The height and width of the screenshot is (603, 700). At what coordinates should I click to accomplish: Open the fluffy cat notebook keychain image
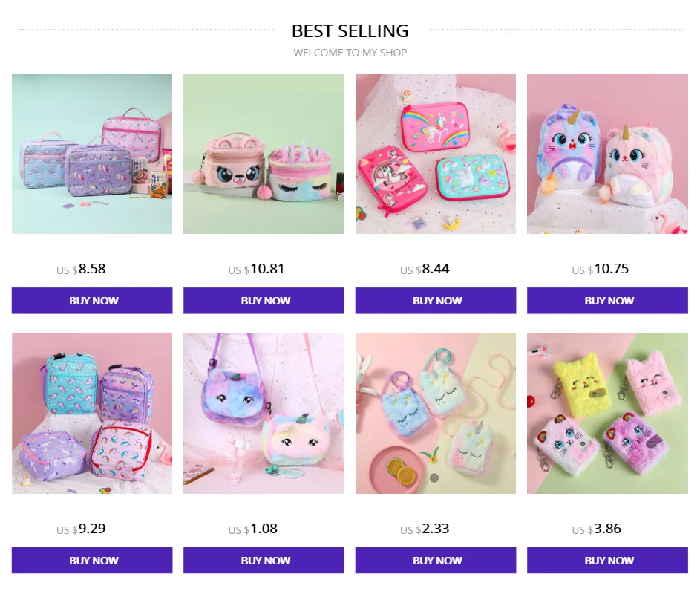(608, 413)
